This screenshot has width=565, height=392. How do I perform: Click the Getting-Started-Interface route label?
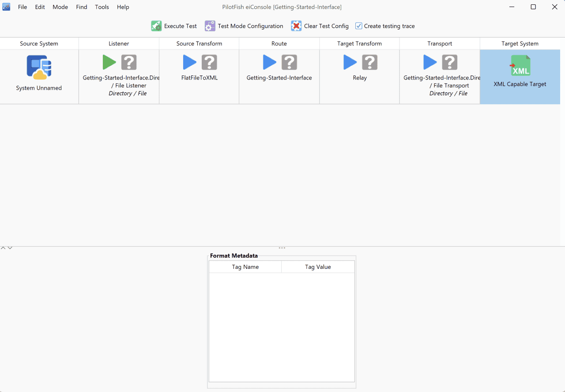point(279,78)
